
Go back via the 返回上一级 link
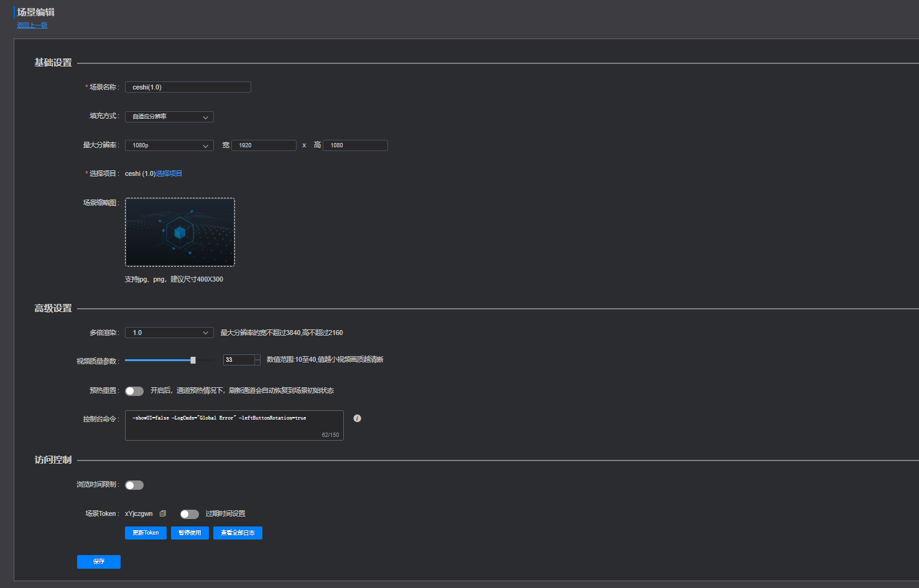32,25
